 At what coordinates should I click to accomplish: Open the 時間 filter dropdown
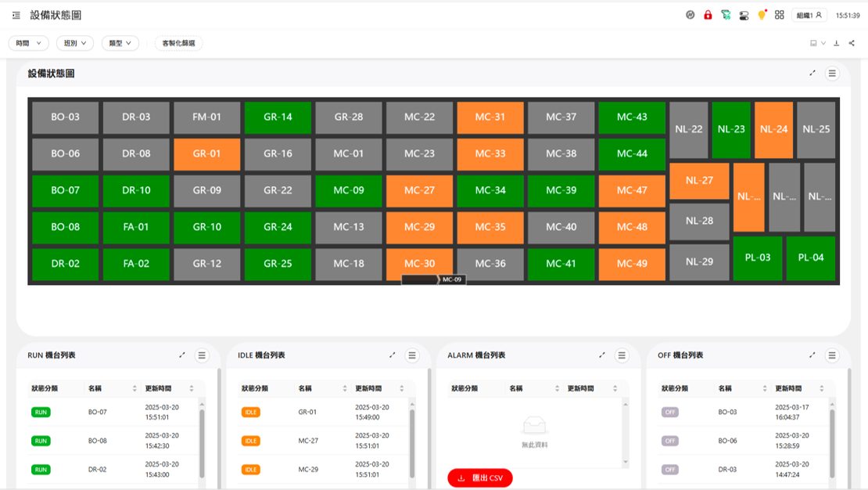[29, 43]
